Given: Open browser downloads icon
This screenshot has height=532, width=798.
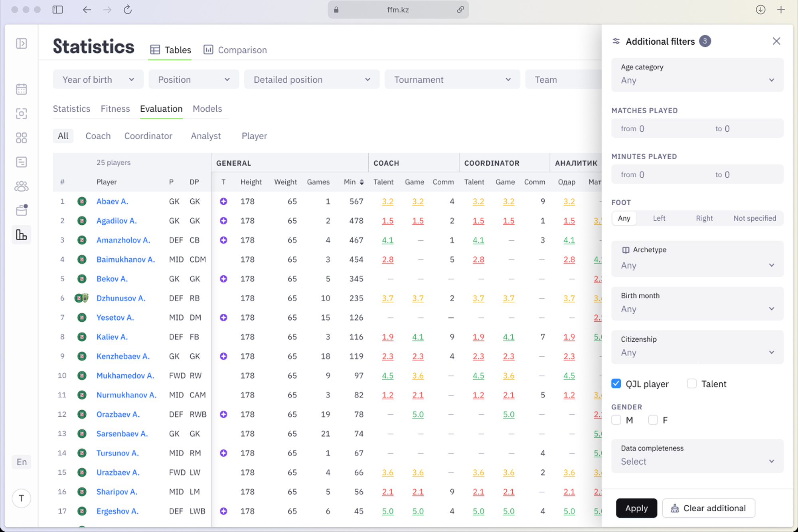Looking at the screenshot, I should point(760,10).
